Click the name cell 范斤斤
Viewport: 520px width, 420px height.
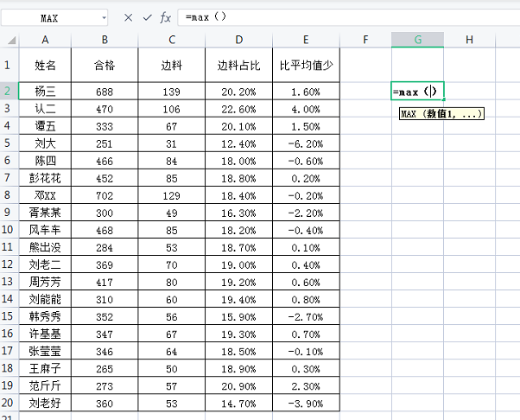point(45,385)
